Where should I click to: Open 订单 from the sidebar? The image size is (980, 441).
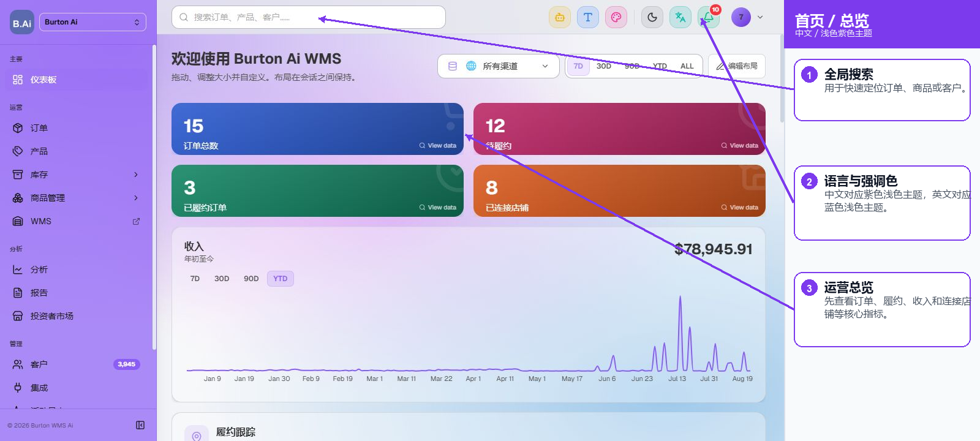[x=76, y=128]
